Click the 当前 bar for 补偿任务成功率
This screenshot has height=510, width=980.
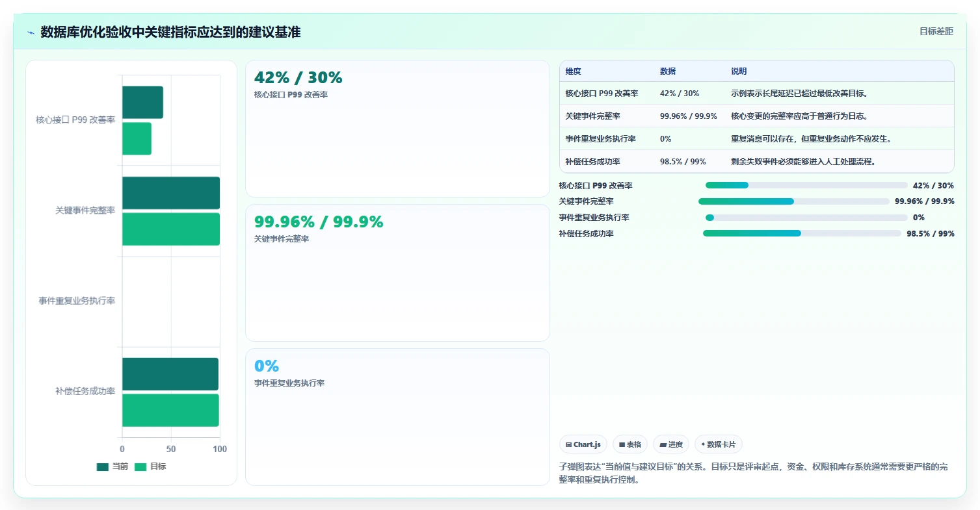(170, 374)
